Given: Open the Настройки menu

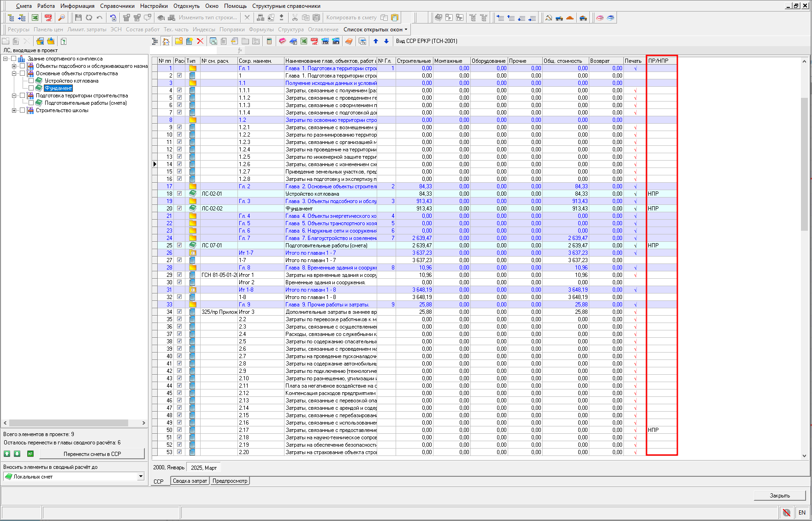Looking at the screenshot, I should [154, 6].
